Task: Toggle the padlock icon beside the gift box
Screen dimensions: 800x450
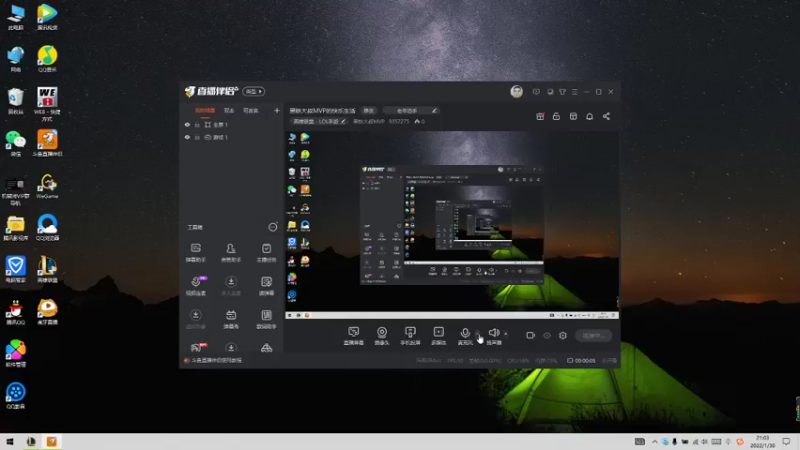Action: click(556, 116)
